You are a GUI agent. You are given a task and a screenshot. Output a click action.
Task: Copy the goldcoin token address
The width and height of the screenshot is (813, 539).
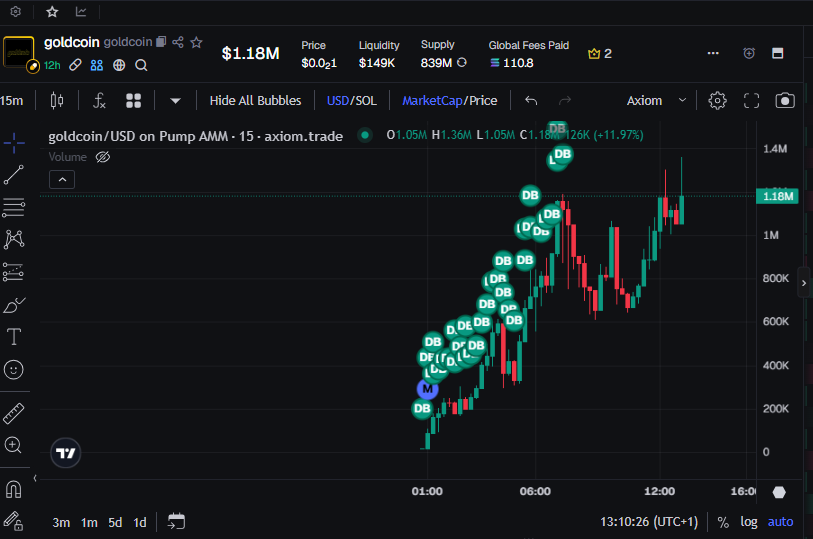pos(161,41)
